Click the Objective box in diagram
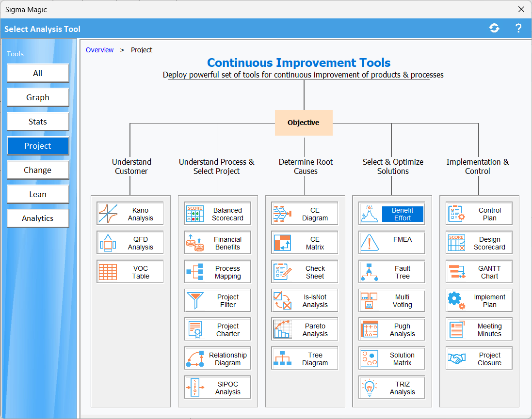 click(304, 123)
